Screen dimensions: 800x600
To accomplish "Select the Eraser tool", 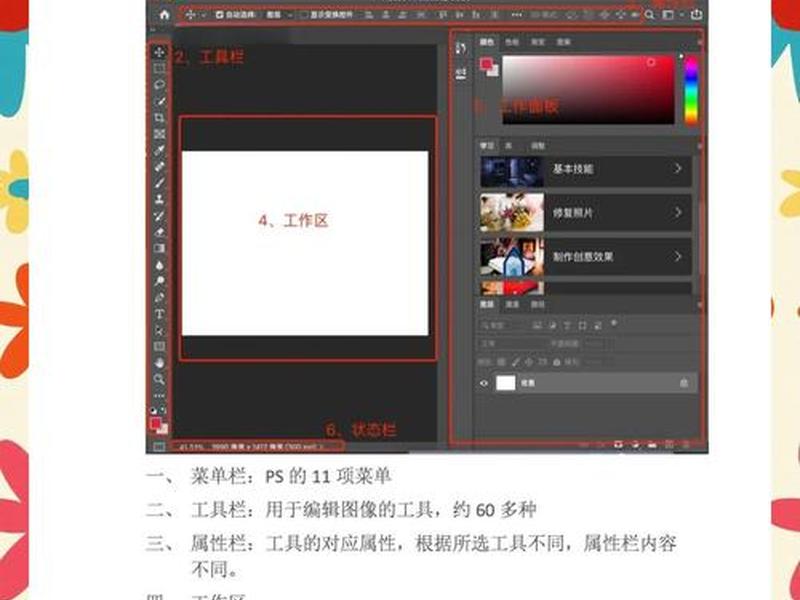I will click(x=159, y=232).
